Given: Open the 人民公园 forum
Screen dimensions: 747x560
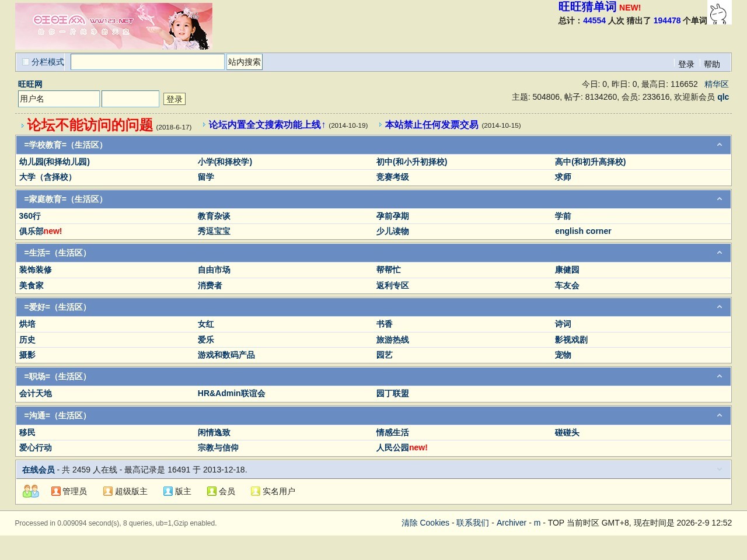Looking at the screenshot, I should pos(392,447).
